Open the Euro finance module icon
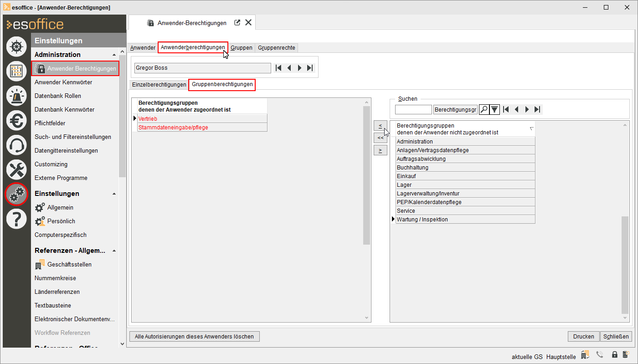The height and width of the screenshot is (364, 638). [x=16, y=120]
